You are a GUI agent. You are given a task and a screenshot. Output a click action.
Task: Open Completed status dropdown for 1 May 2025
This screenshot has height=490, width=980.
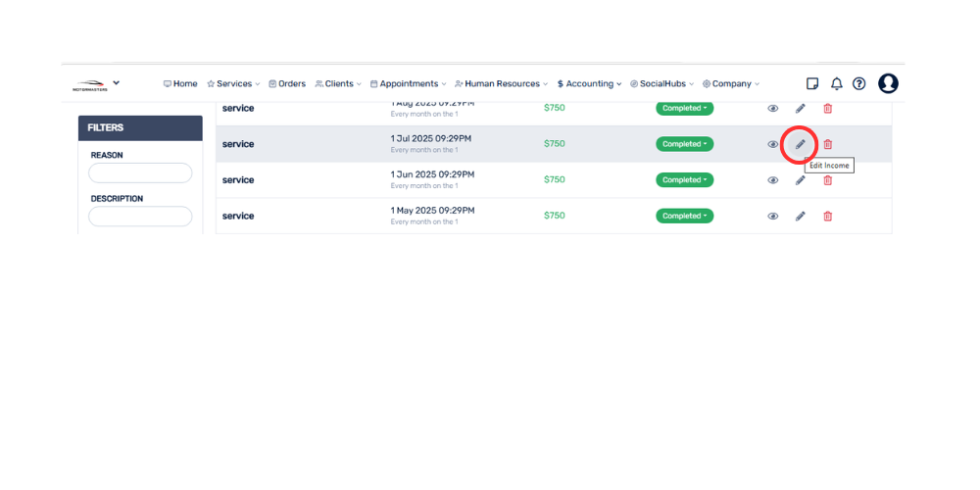[x=684, y=216]
